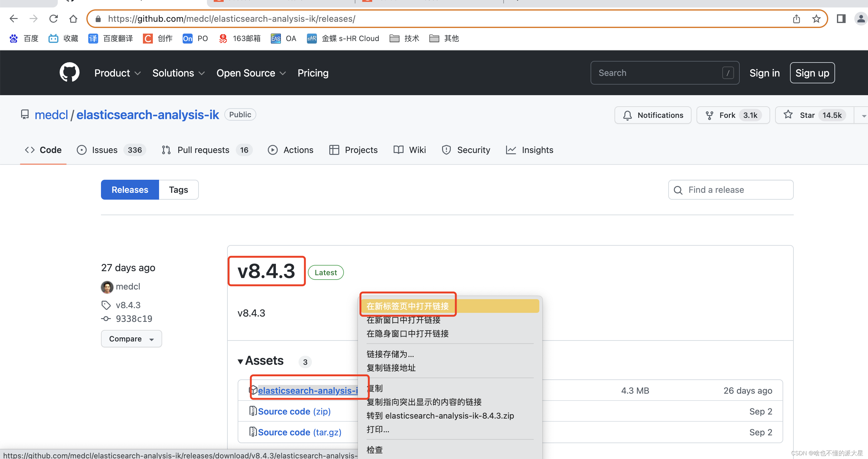Open the 技术 bookmarks folder
The width and height of the screenshot is (868, 459).
[x=404, y=39]
